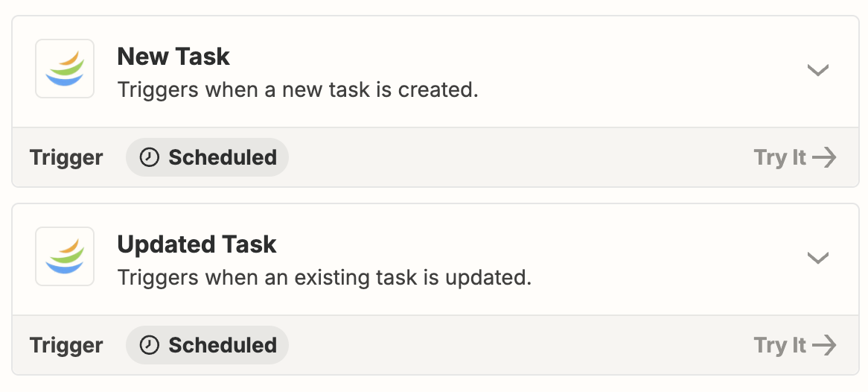Click the arrow icon next to New Task's Try It
The image size is (868, 392).
pyautogui.click(x=824, y=157)
